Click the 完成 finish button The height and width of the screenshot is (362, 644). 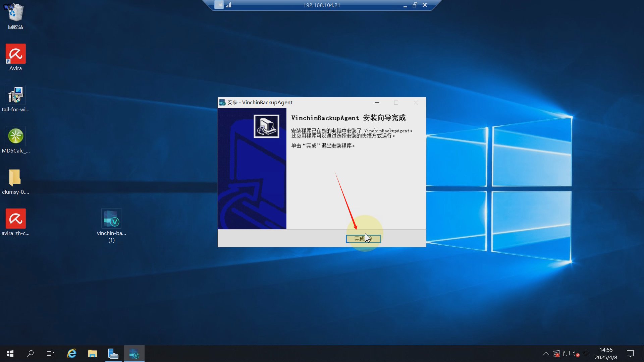click(x=363, y=239)
